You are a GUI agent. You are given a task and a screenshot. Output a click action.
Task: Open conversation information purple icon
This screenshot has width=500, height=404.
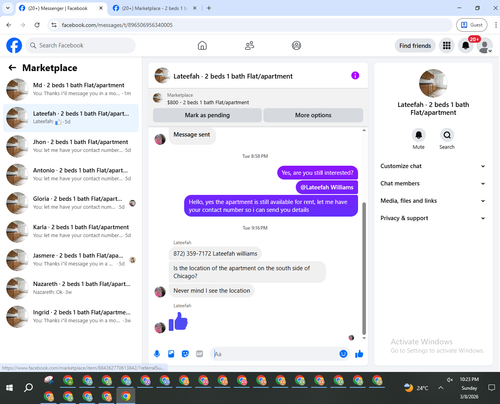(355, 76)
